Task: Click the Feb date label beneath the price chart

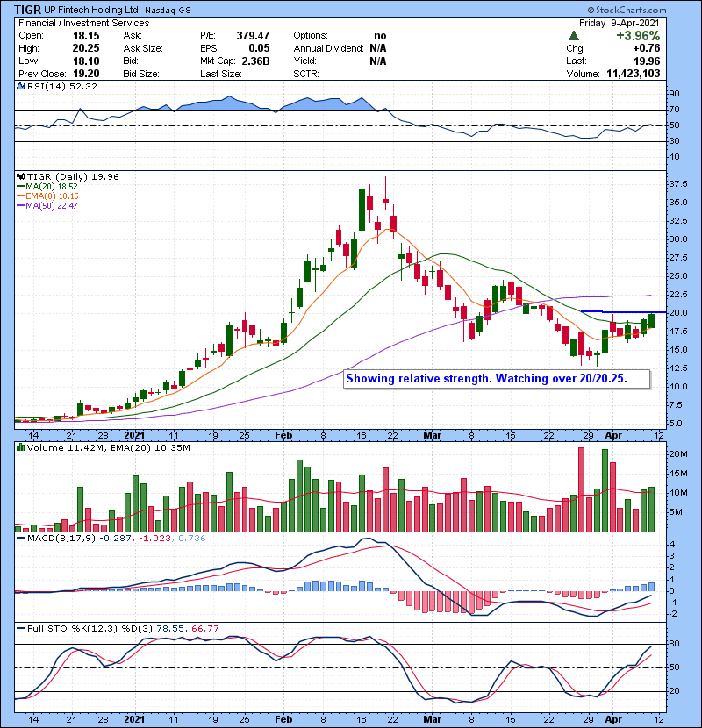Action: [283, 436]
